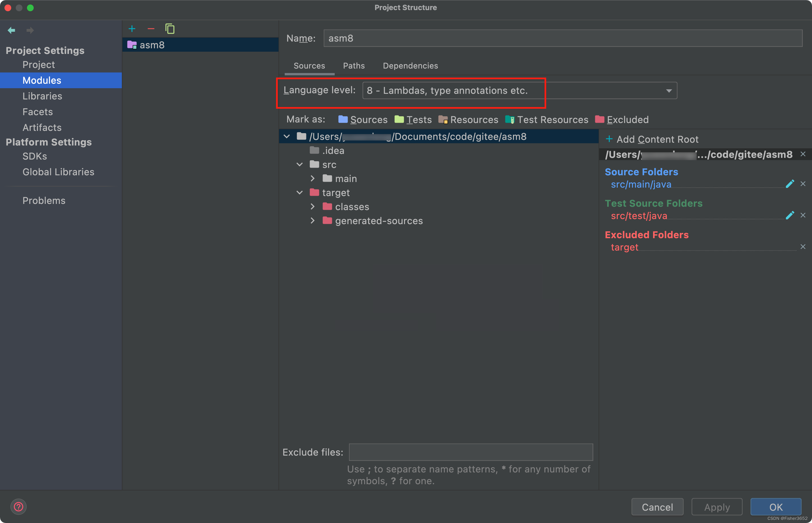The image size is (812, 523).
Task: Select the classes folder row
Action: [439, 207]
